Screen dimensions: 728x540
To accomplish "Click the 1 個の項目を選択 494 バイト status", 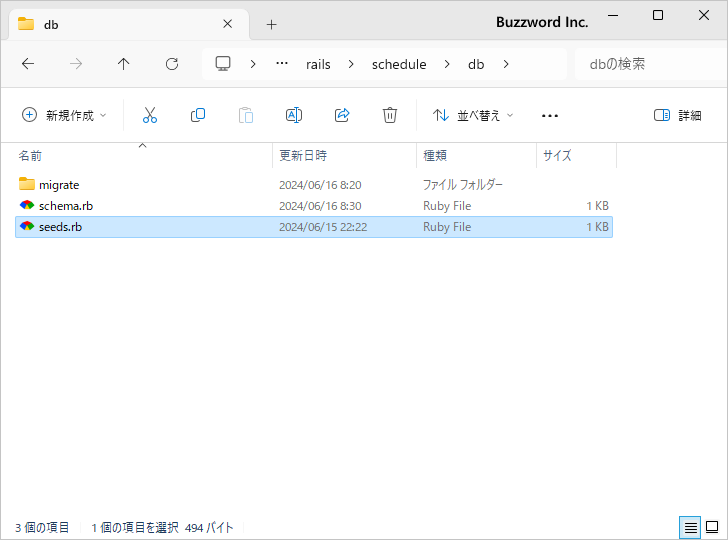I will click(x=162, y=527).
